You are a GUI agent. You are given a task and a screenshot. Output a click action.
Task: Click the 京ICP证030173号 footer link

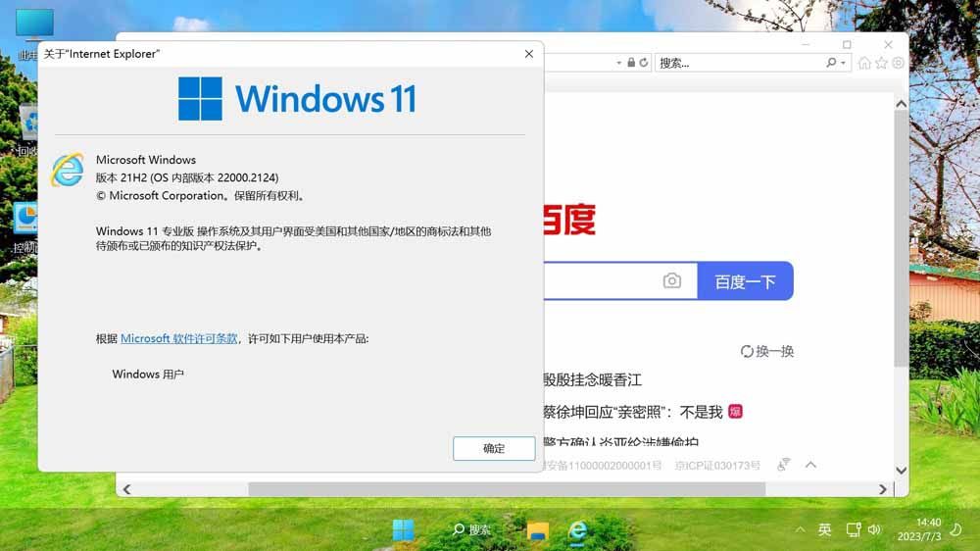(x=717, y=466)
